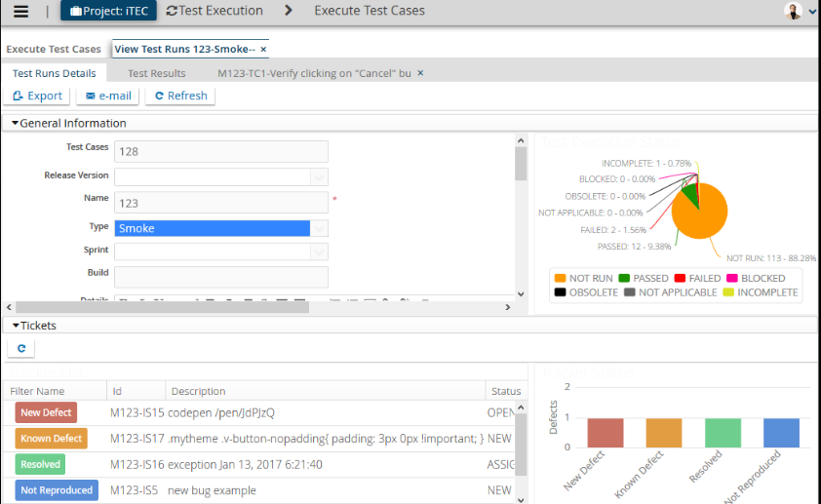Click the Project: iTEC button
The width and height of the screenshot is (821, 504).
point(108,11)
